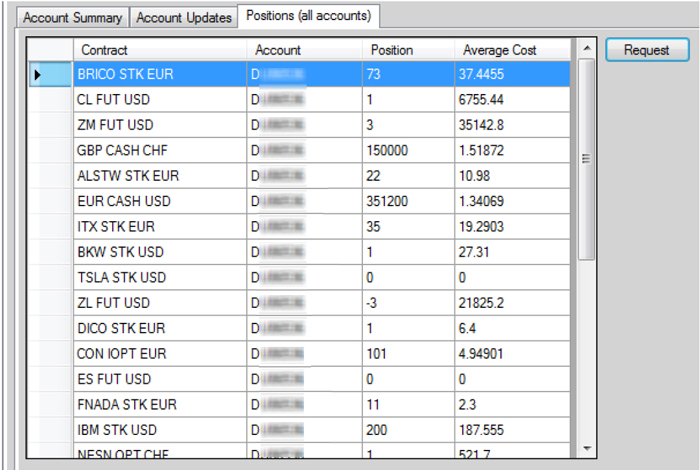Click the Request button
The height and width of the screenshot is (470, 700).
(646, 50)
